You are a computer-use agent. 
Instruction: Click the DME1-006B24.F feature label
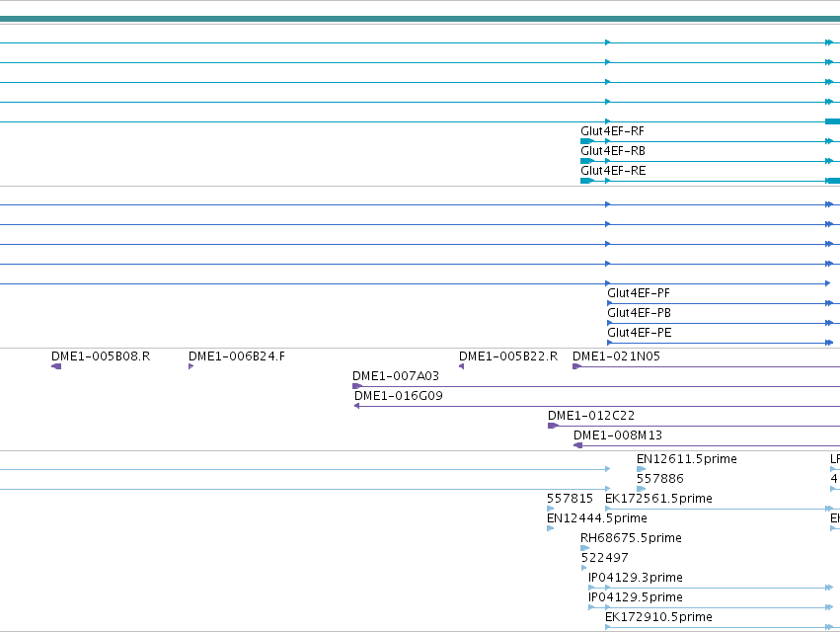[237, 356]
